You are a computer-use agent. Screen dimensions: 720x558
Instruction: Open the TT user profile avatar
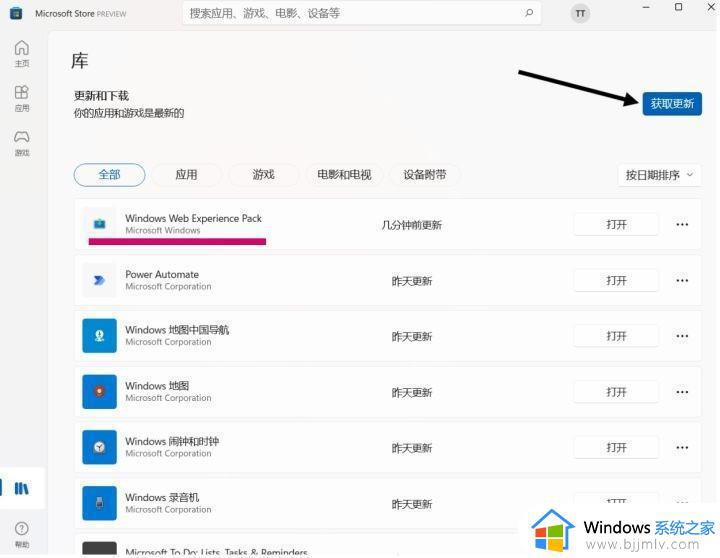pos(580,13)
